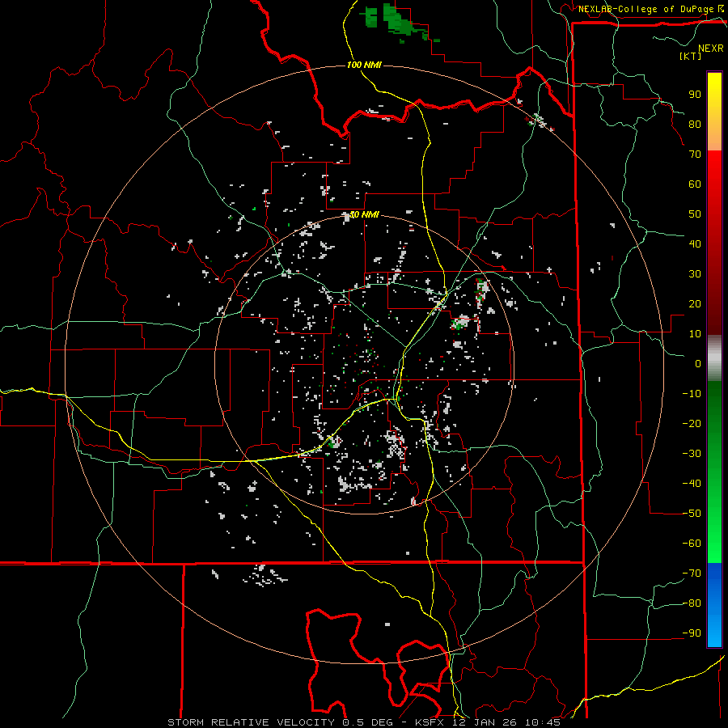Click the positive 30 scale value
Screen dimensions: 728x728
coord(695,274)
